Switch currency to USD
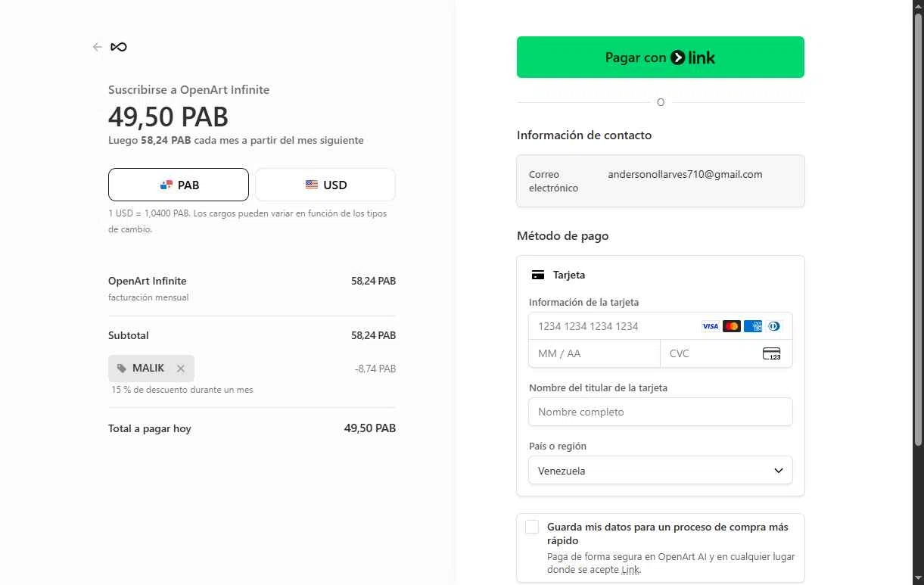The image size is (924, 585). pyautogui.click(x=325, y=185)
